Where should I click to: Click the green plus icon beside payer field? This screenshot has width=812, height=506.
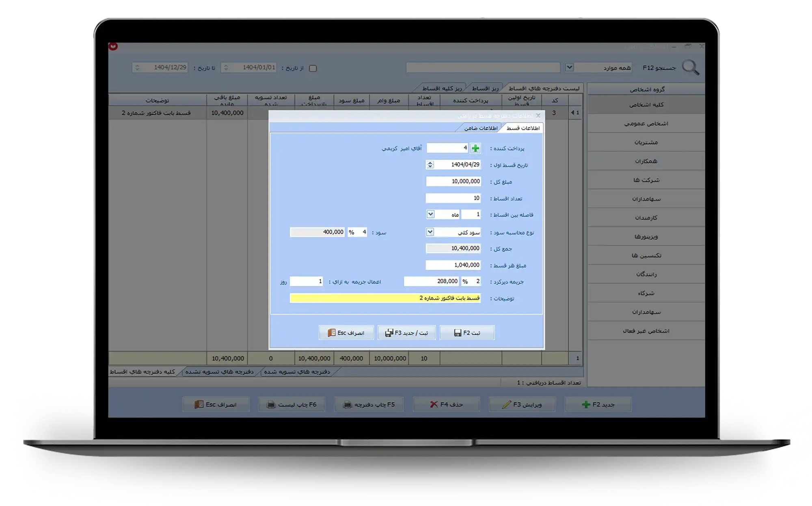475,149
